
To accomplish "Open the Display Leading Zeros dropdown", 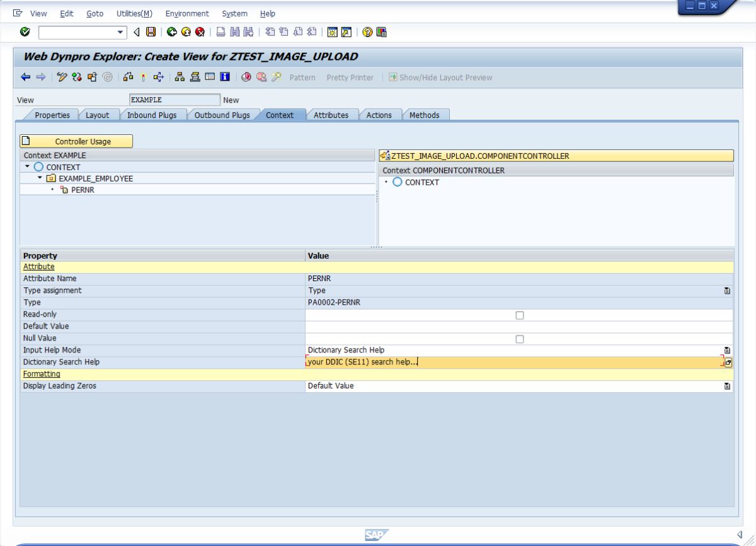I will point(727,386).
